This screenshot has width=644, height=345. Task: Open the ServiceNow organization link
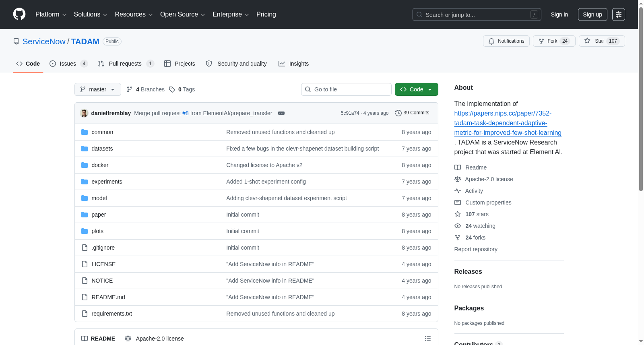click(x=44, y=41)
